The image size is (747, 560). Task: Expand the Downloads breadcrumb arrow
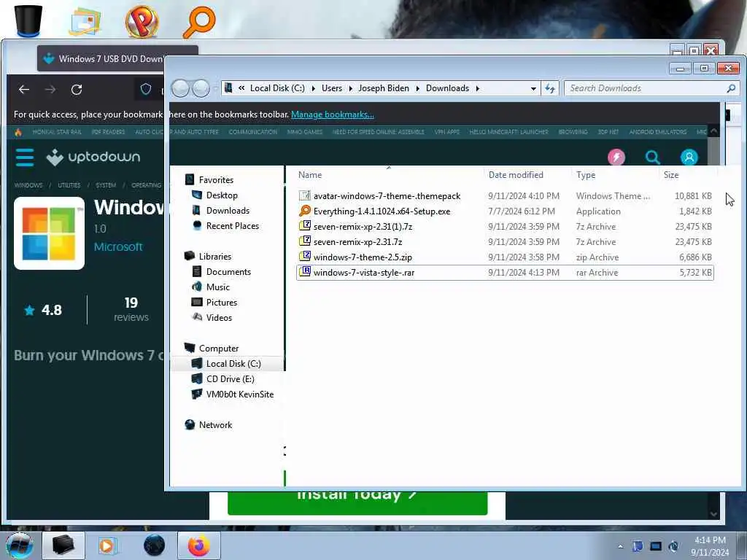[477, 88]
